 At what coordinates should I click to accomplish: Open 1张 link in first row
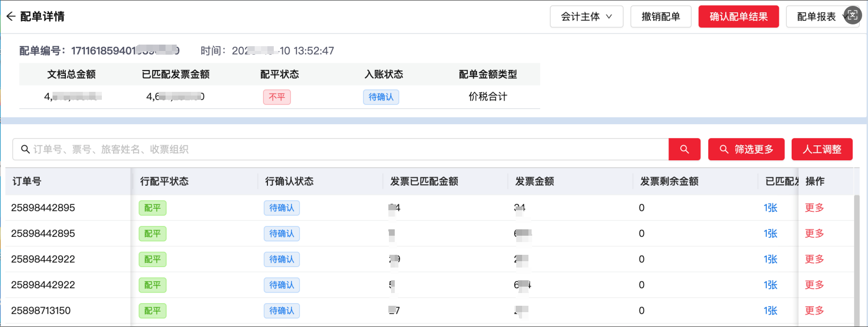(770, 208)
